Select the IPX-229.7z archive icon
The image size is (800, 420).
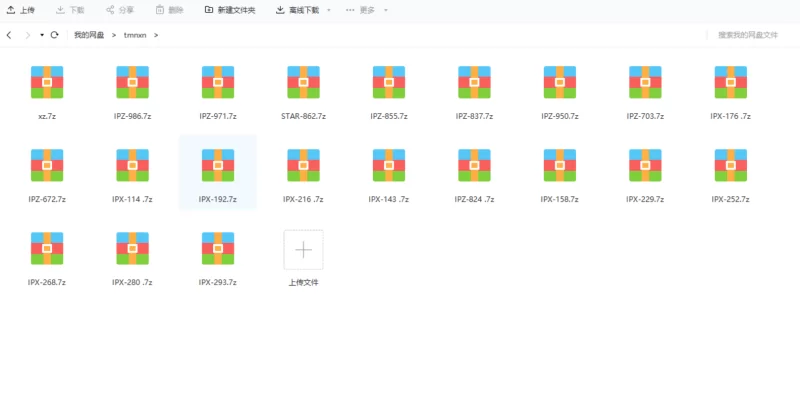click(645, 165)
